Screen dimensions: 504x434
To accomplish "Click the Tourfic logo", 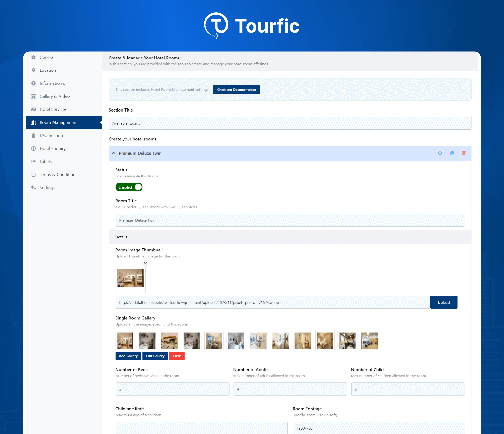I will point(252,26).
